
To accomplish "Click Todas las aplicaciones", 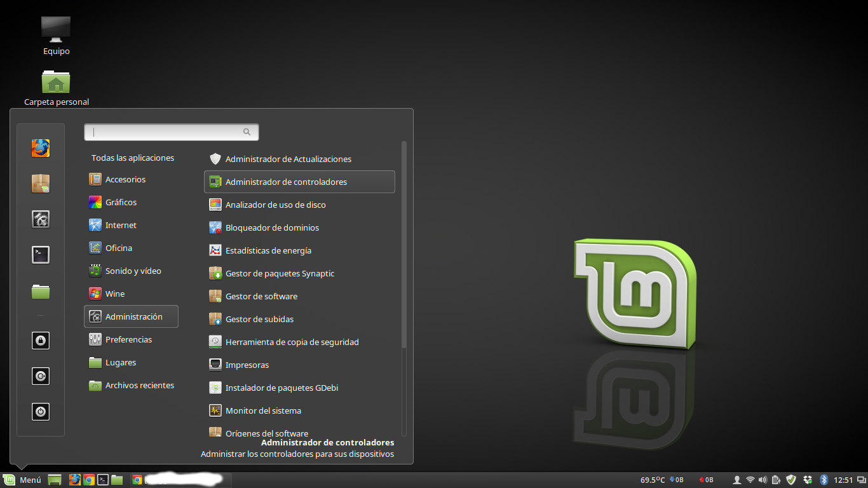I will tap(132, 158).
